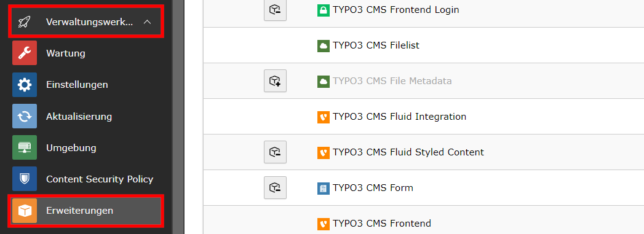Open the Wartung module
644x234 pixels.
(x=87, y=53)
